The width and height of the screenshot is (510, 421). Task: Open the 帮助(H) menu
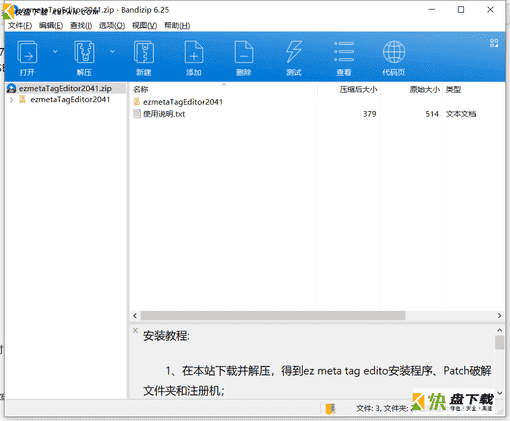(x=177, y=26)
